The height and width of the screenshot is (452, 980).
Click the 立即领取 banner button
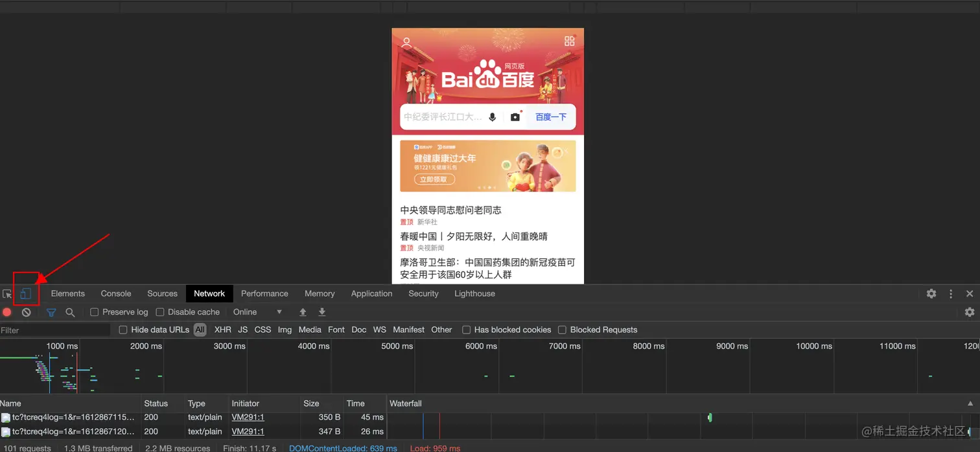point(434,179)
